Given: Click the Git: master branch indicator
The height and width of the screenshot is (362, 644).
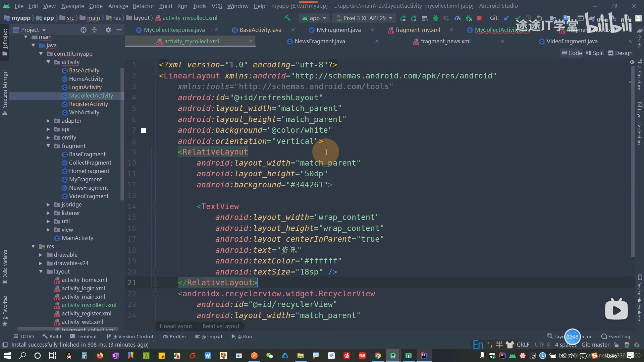Looking at the screenshot, I should click(595, 345).
